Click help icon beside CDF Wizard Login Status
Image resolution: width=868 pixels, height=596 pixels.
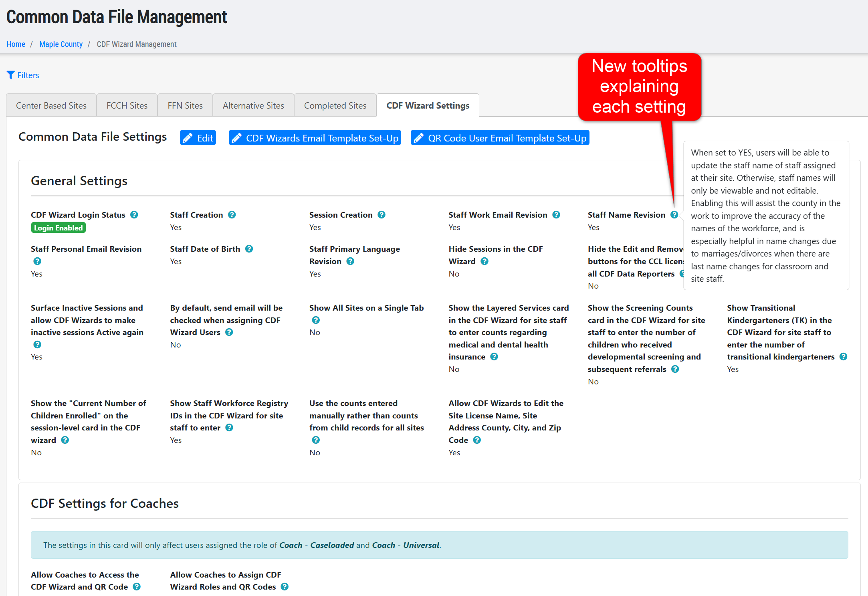(134, 215)
